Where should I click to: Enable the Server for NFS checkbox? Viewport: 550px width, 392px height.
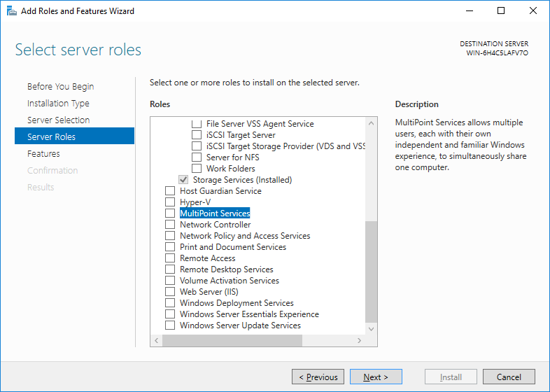[197, 157]
